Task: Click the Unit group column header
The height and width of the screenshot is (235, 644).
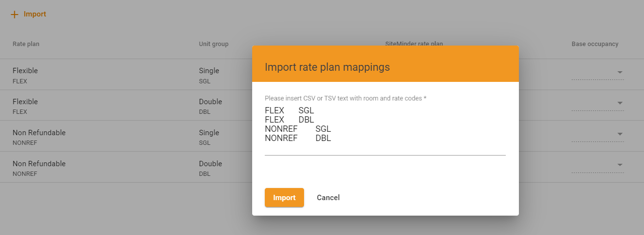Action: pos(213,44)
